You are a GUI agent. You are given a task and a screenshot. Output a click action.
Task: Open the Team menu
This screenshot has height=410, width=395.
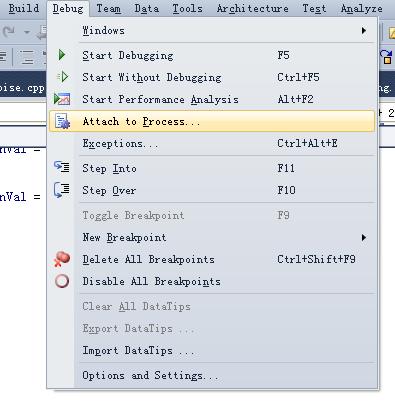pyautogui.click(x=109, y=8)
